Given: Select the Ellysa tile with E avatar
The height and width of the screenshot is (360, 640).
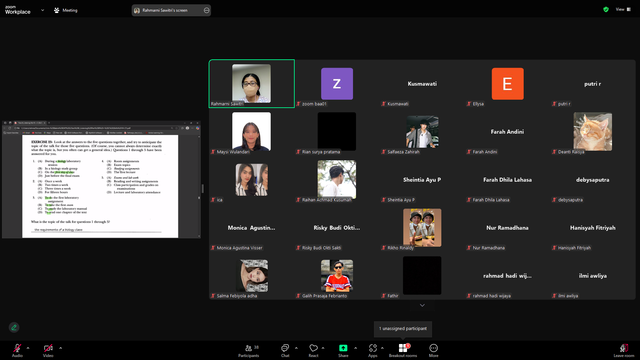Looking at the screenshot, I should [x=508, y=84].
